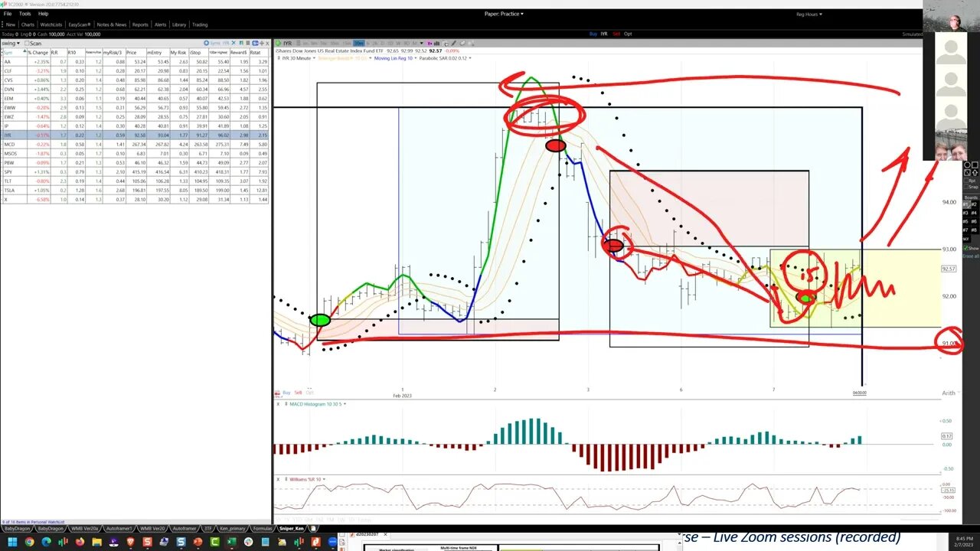Click the Buy button above the chart
The image size is (980, 551).
(593, 34)
